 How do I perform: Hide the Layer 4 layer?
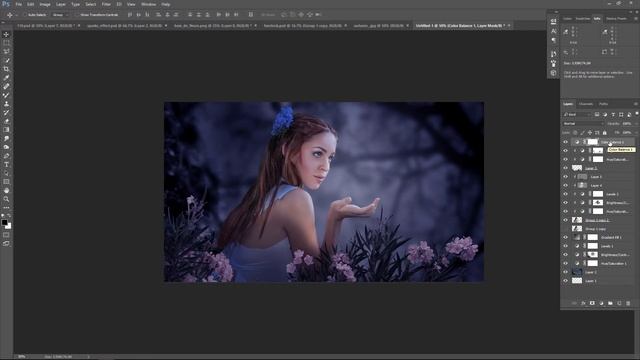tap(566, 185)
